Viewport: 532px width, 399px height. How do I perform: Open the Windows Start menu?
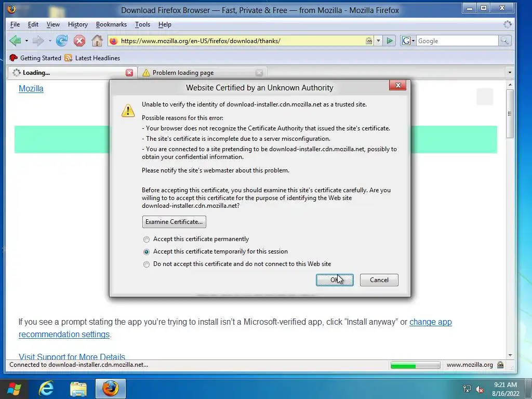tap(14, 389)
